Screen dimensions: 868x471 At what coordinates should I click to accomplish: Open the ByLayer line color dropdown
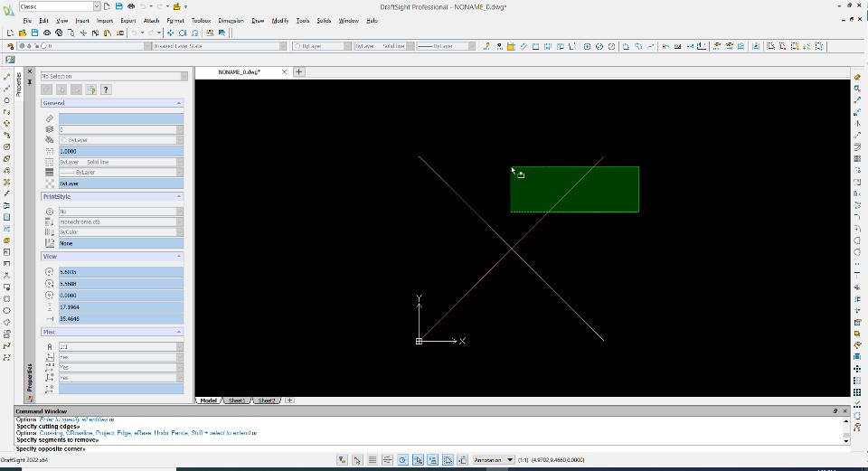click(320, 45)
